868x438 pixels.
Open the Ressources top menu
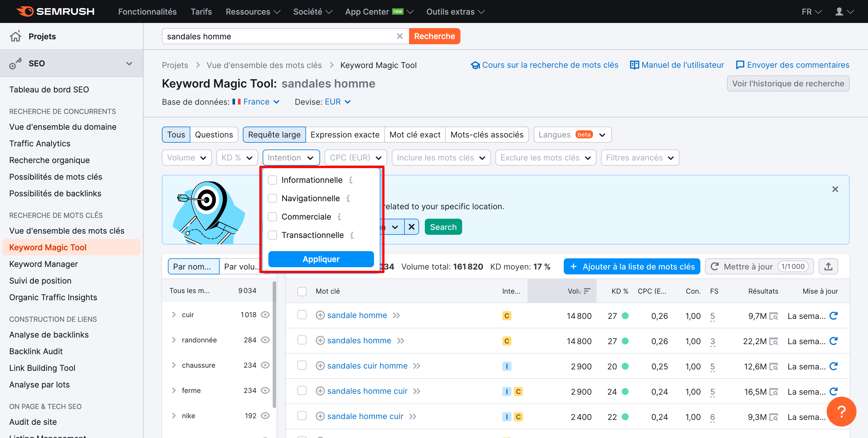[253, 12]
